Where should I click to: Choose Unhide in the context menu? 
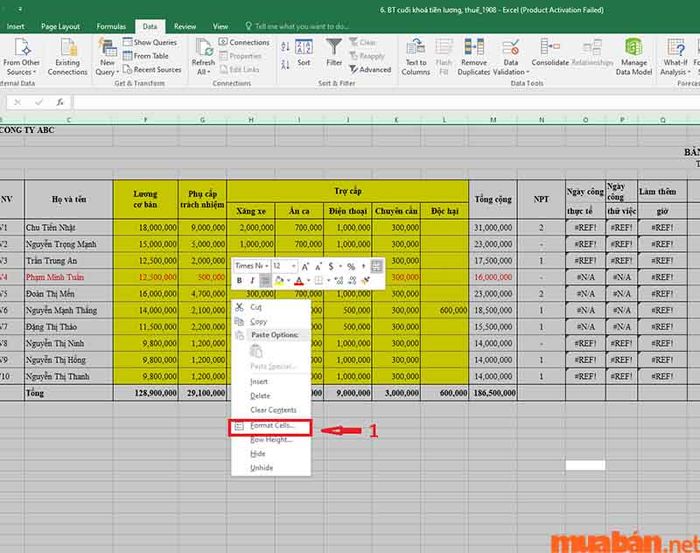tap(271, 468)
